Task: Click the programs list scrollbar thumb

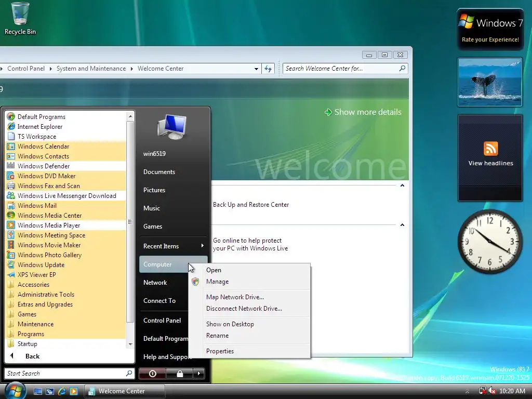Action: point(130,222)
